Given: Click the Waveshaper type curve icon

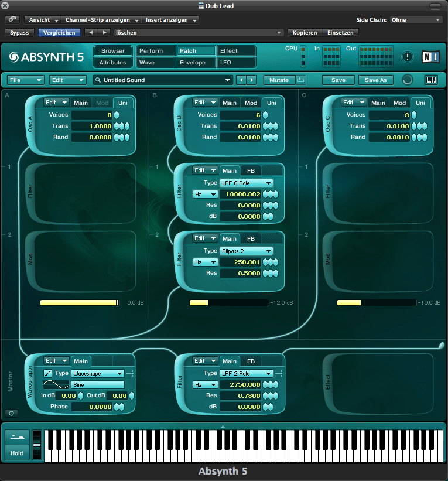Looking at the screenshot, I should click(x=47, y=373).
